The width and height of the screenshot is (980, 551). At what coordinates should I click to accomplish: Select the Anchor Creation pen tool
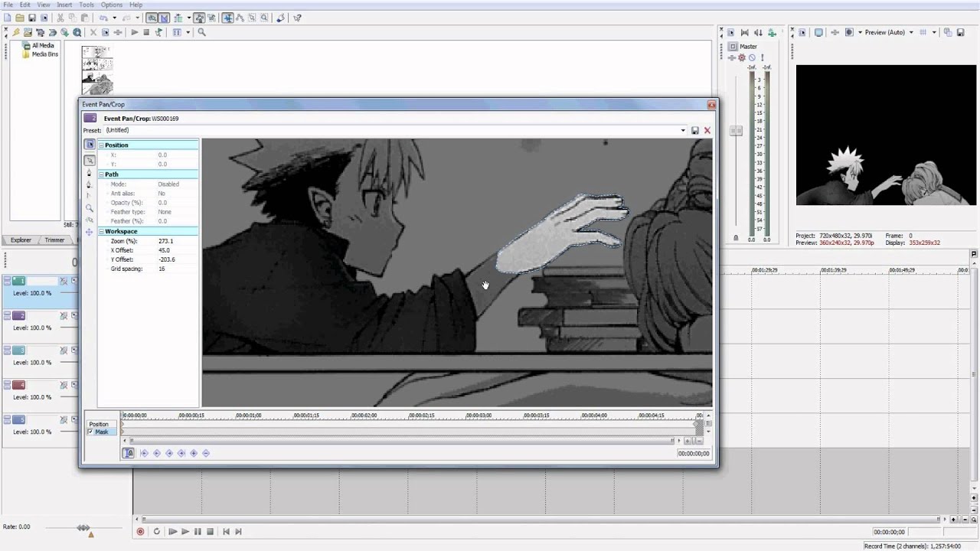coord(90,172)
